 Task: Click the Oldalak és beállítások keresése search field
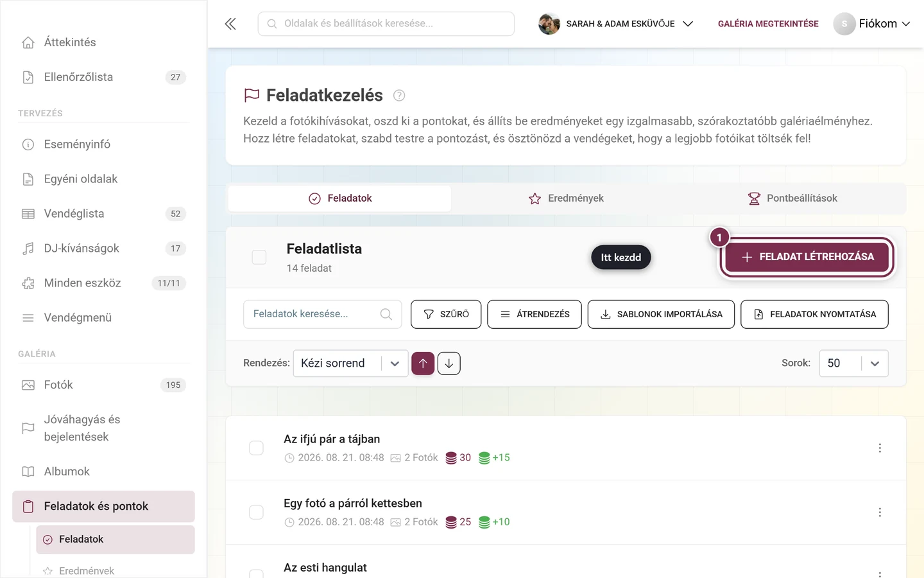coord(386,24)
